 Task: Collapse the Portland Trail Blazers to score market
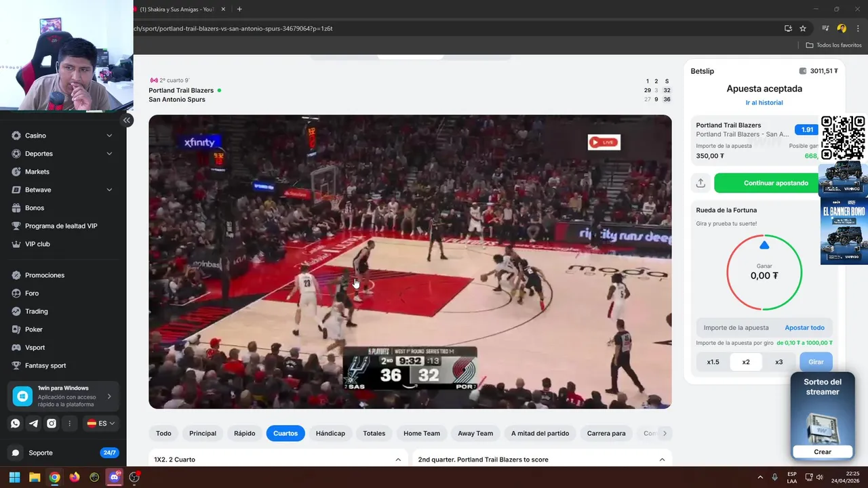click(662, 460)
